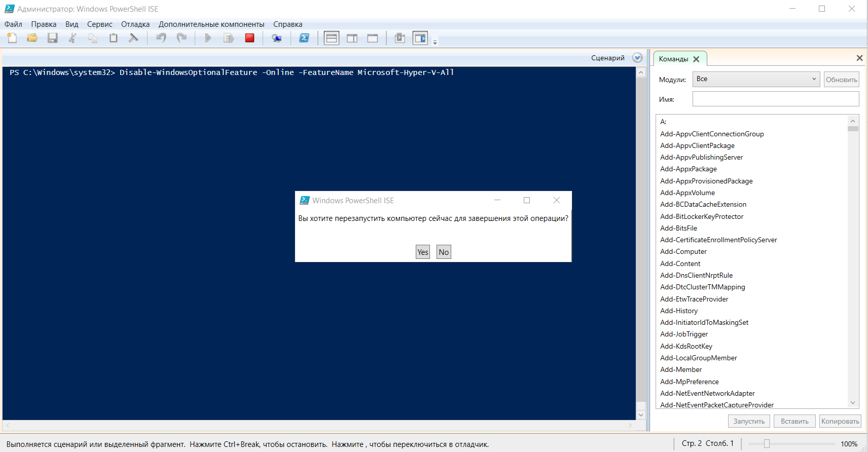Click the Вставить button
This screenshot has width=868, height=452.
coord(794,421)
